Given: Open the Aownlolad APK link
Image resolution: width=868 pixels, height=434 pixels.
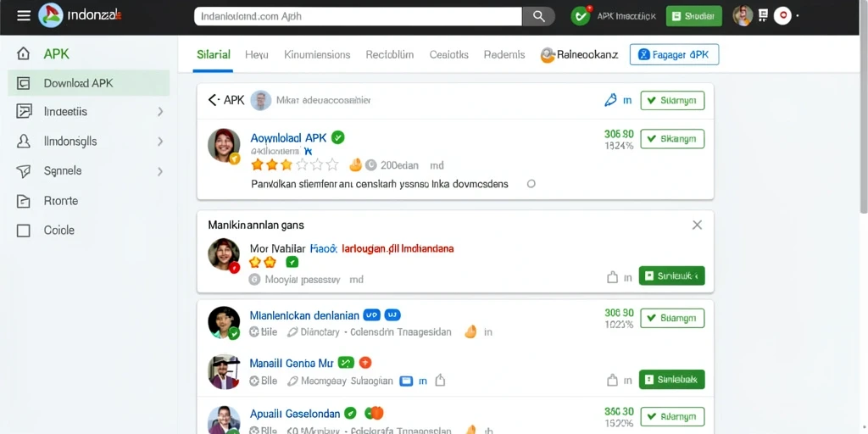Looking at the screenshot, I should pos(288,138).
